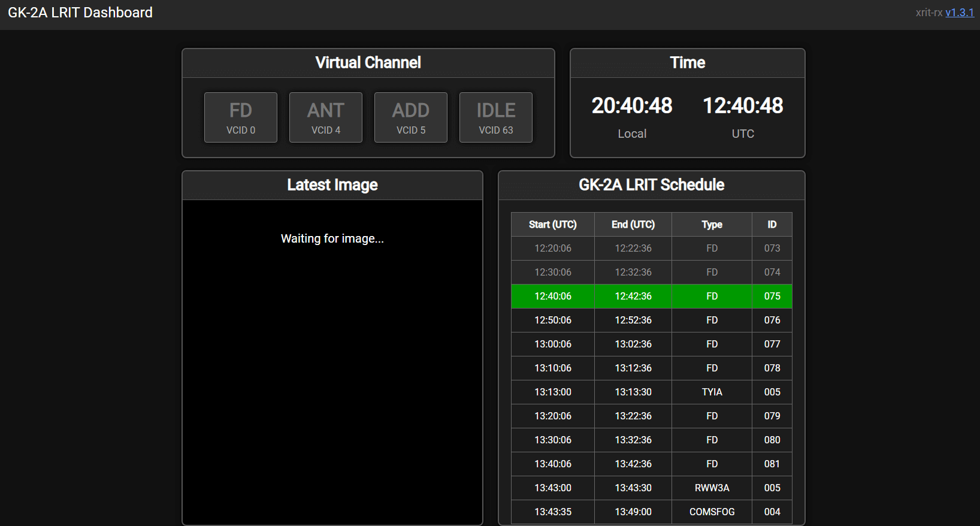This screenshot has width=980, height=526.
Task: Select start time 12:50:06 cell
Action: tap(553, 320)
